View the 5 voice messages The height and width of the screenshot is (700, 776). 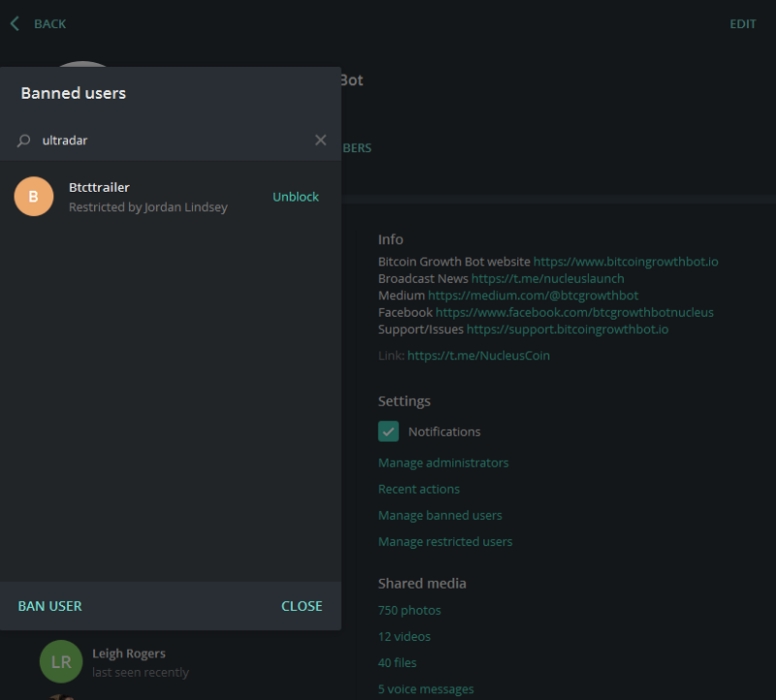[426, 689]
